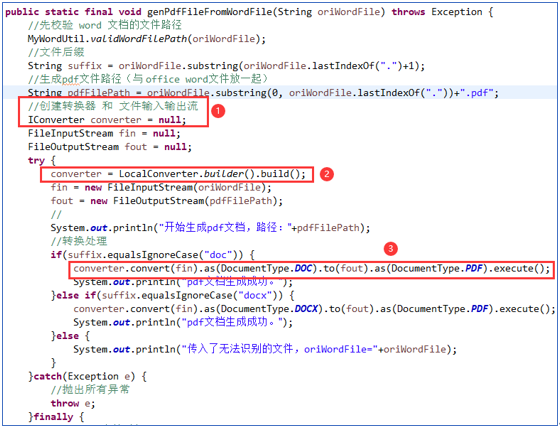Click the red circle marker numbered 3
The height and width of the screenshot is (428, 560).
point(391,248)
